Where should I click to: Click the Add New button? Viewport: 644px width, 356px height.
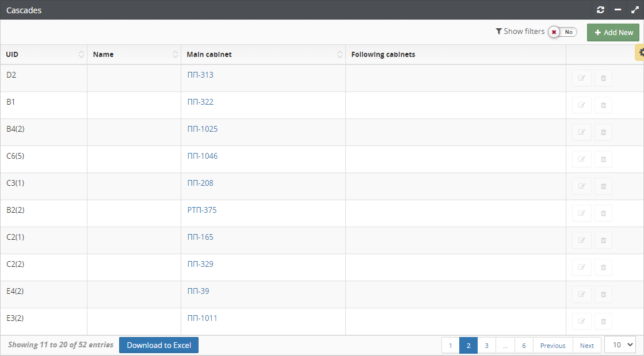613,33
